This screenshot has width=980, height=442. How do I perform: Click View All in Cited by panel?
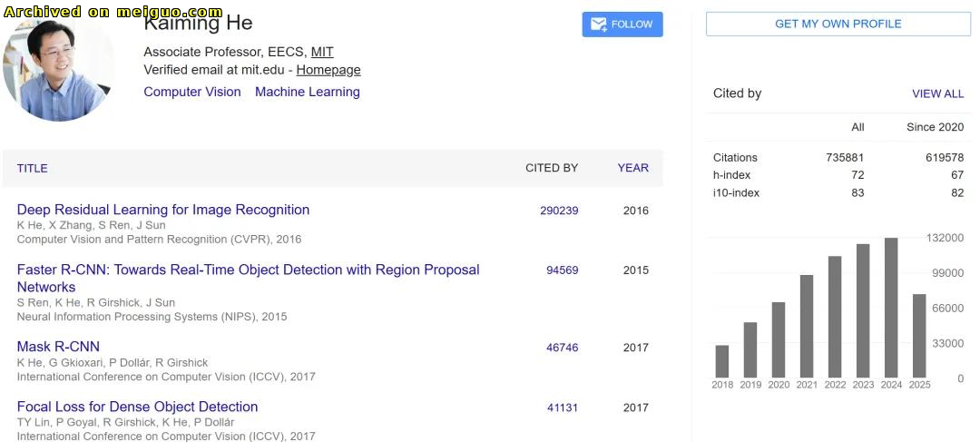pyautogui.click(x=937, y=93)
